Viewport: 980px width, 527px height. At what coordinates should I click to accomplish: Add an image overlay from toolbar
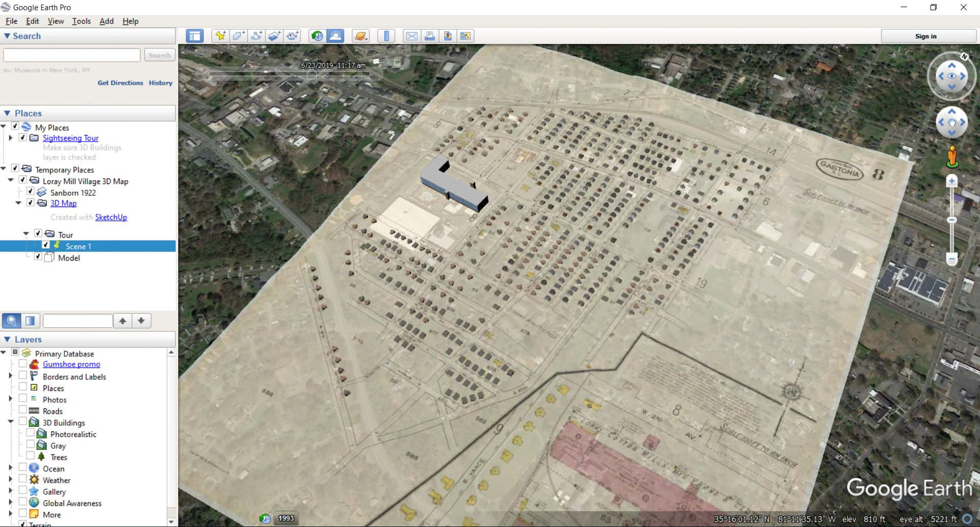pyautogui.click(x=274, y=36)
